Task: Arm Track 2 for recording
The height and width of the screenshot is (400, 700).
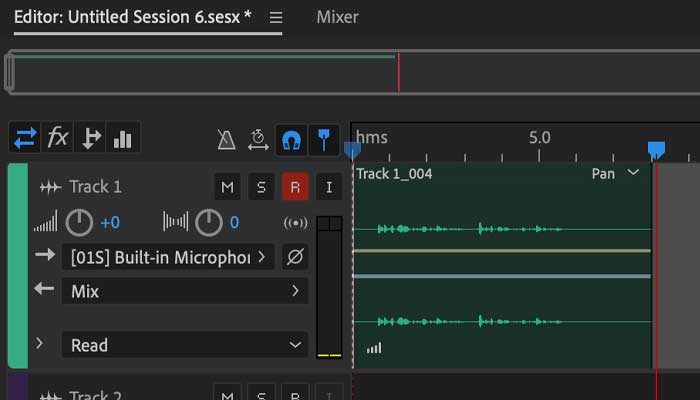Action: (x=295, y=392)
